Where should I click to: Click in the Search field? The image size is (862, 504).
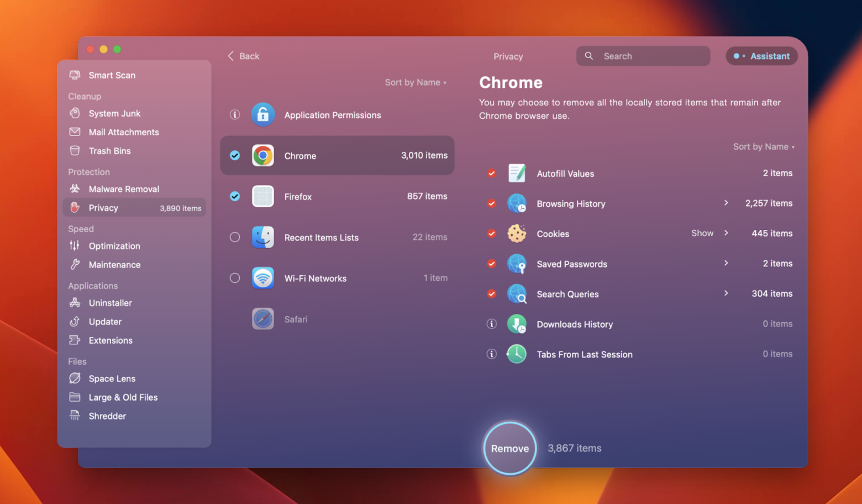(x=643, y=56)
